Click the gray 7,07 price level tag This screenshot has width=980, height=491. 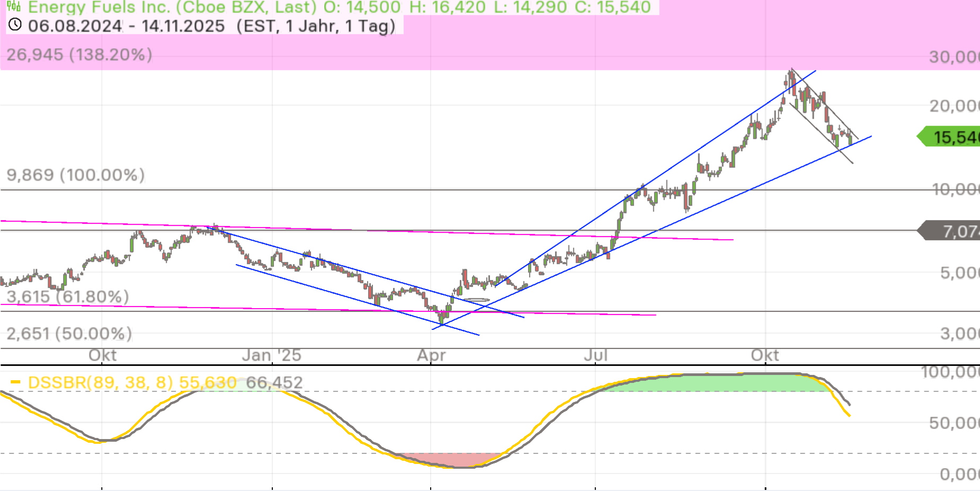[x=952, y=231]
